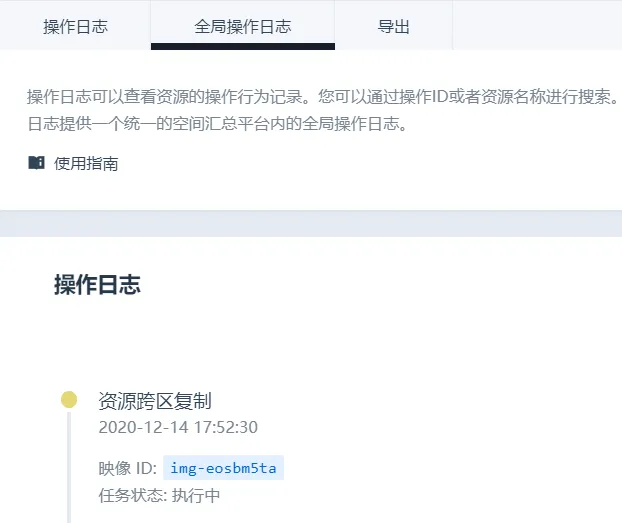
Task: Click the first line of the description text
Action: click(320, 100)
